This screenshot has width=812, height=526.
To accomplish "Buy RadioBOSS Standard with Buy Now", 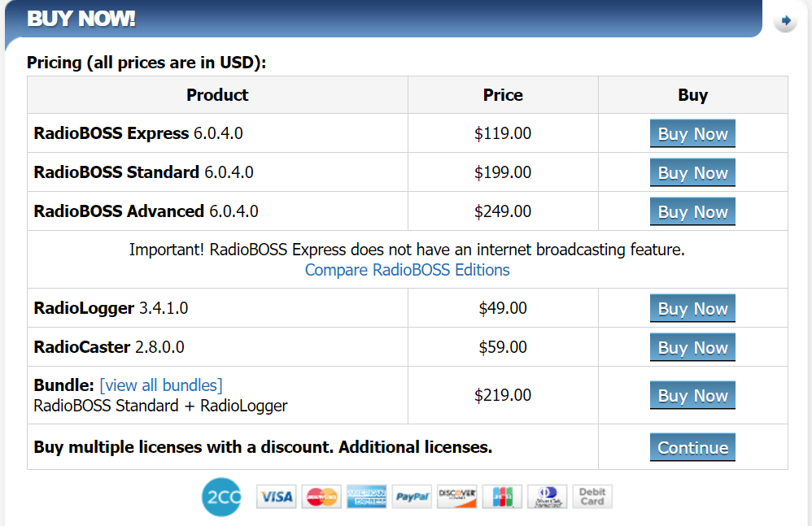I will (692, 172).
